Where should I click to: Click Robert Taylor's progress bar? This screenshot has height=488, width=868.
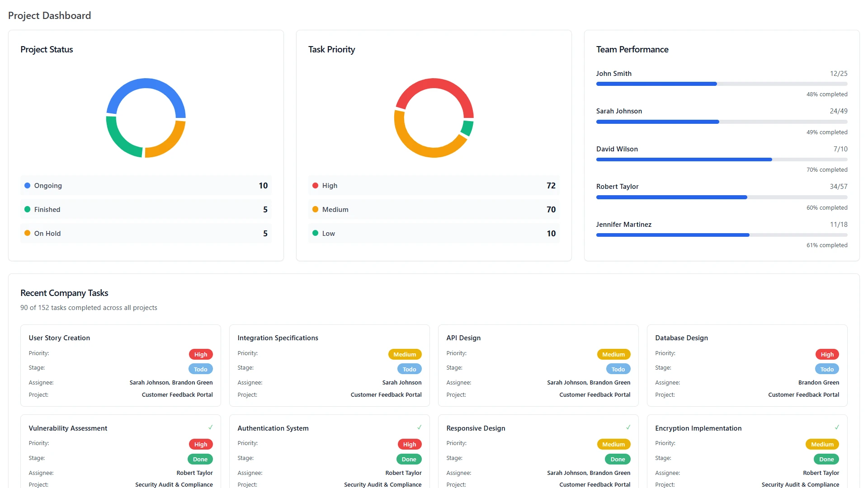pyautogui.click(x=722, y=197)
